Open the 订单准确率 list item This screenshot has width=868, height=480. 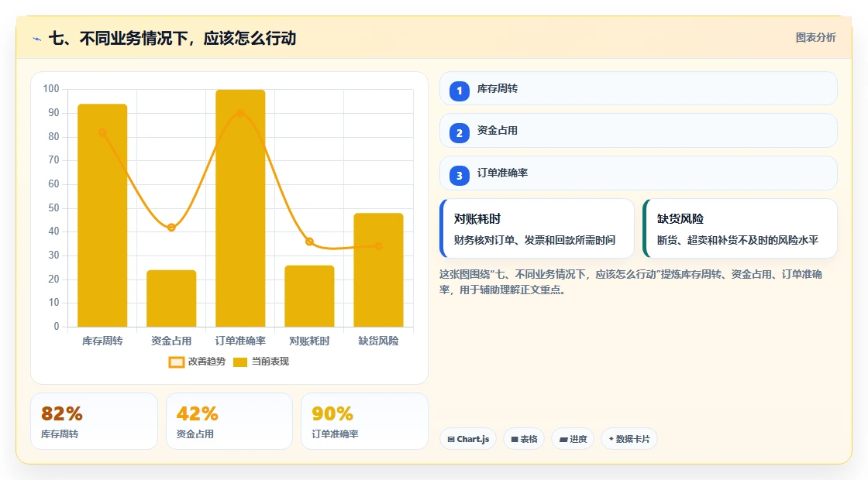(639, 173)
